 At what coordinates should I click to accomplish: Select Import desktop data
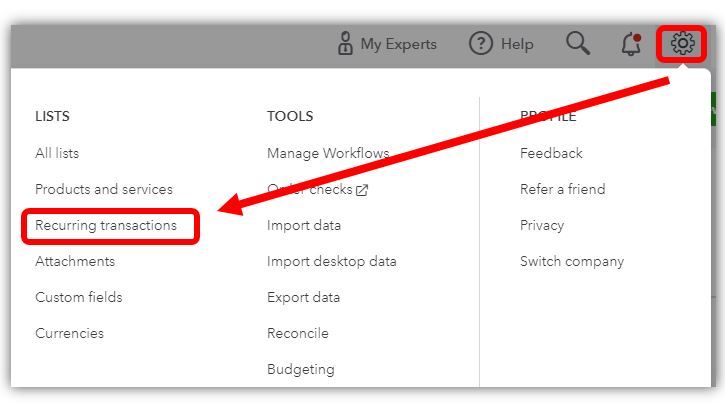tap(332, 261)
